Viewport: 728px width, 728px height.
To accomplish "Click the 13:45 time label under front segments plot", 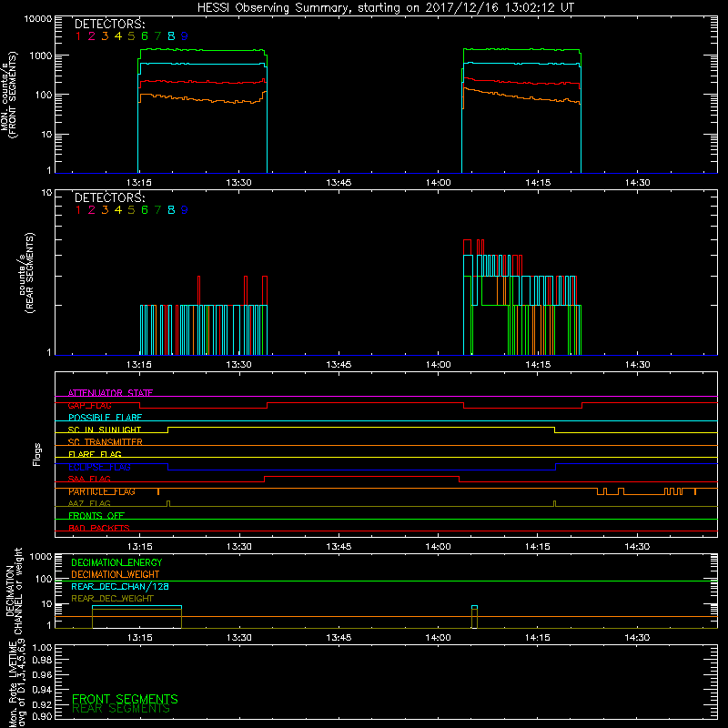I will (339, 183).
